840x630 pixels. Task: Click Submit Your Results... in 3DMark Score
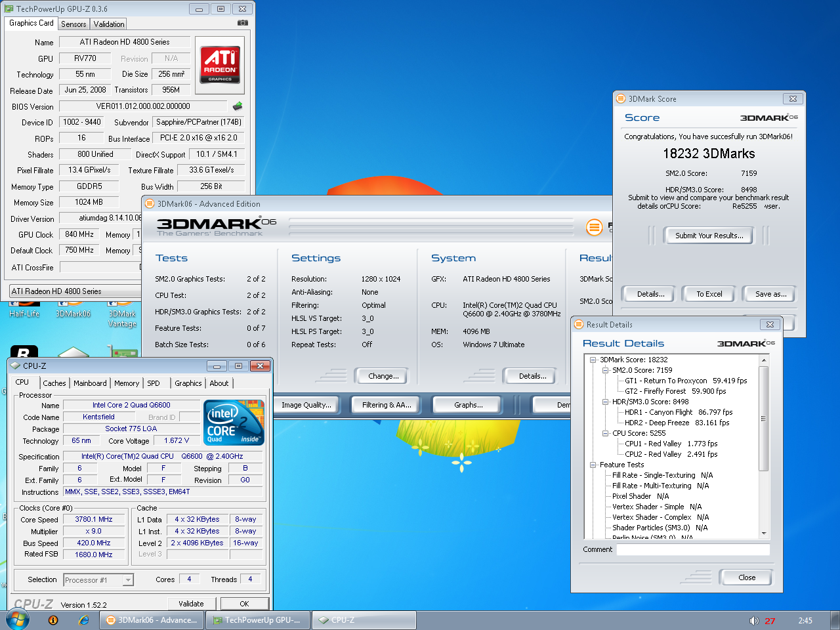click(x=709, y=236)
